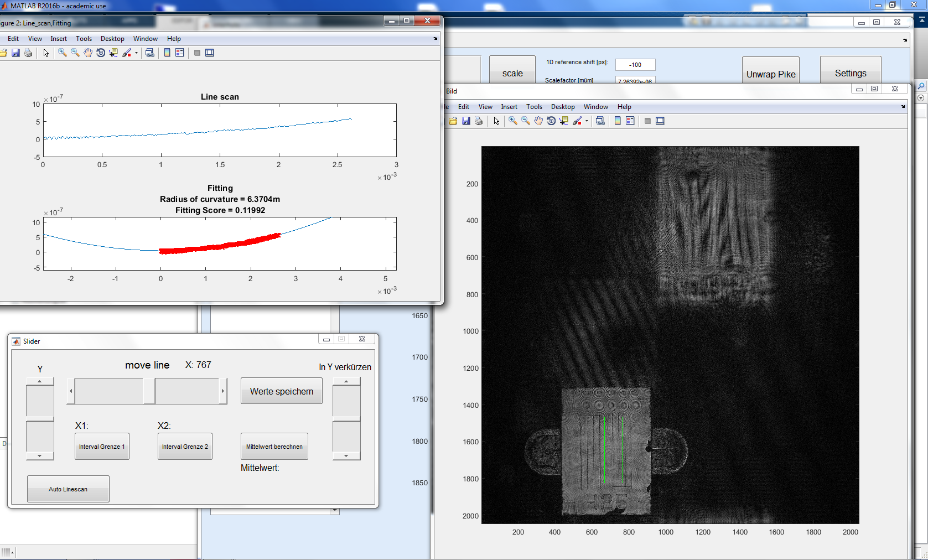
Task: Click the move line horizontal slider thumb
Action: [149, 391]
